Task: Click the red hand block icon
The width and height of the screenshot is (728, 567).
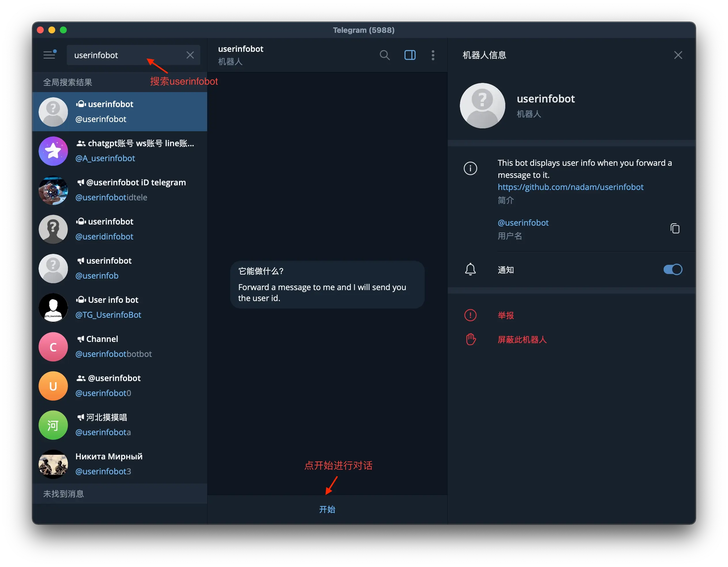Action: (x=470, y=339)
